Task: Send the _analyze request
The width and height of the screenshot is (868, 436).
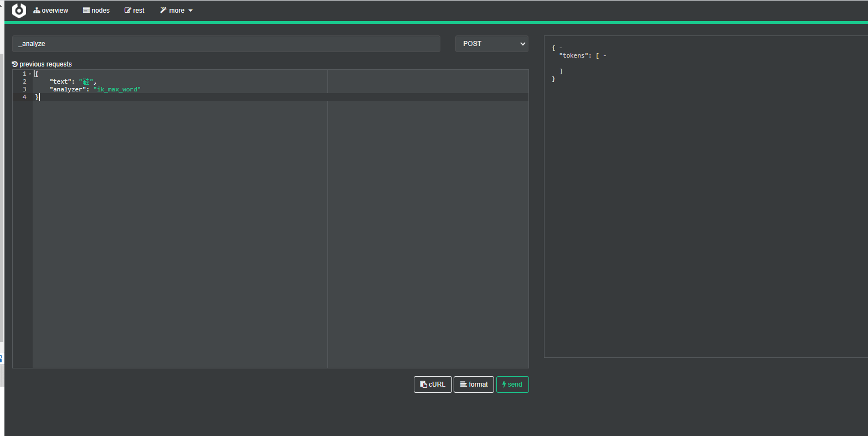Action: [x=512, y=384]
